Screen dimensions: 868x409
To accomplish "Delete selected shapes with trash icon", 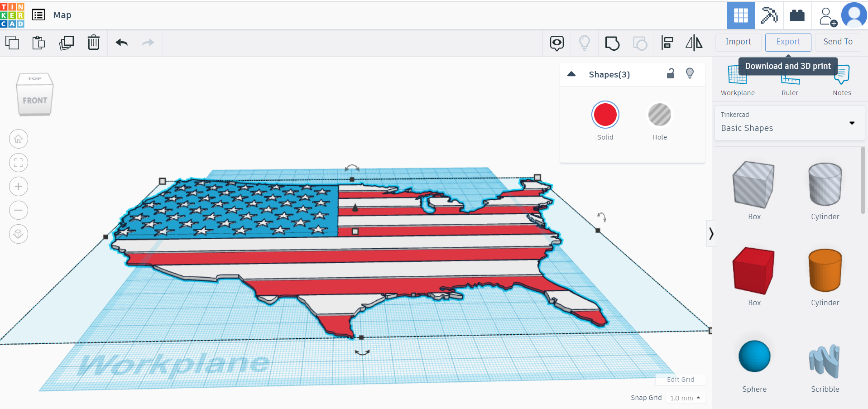I will pyautogui.click(x=94, y=43).
